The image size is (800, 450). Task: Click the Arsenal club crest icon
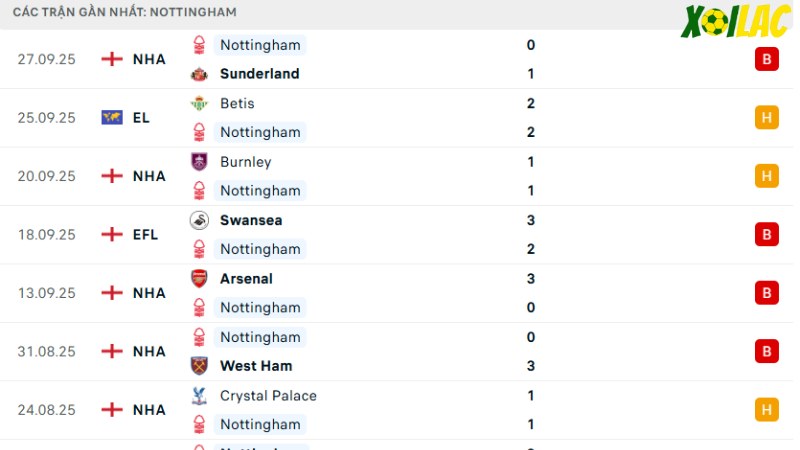click(199, 279)
